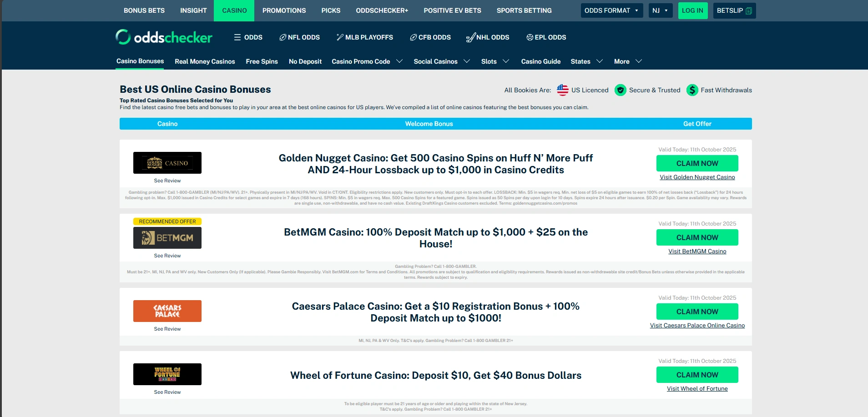Click the Wheel of Fortune logo
The height and width of the screenshot is (417, 868).
pyautogui.click(x=167, y=374)
